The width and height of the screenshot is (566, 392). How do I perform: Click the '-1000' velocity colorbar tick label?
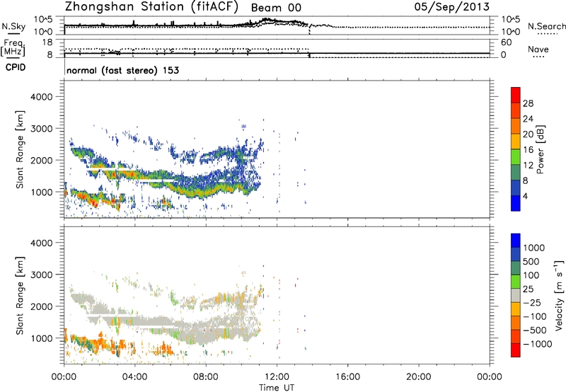538,344
